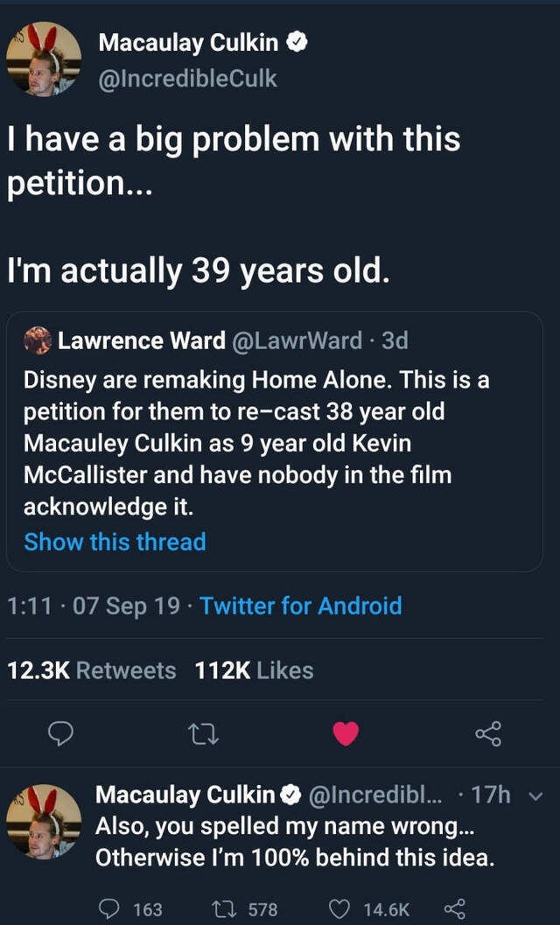Open the reply tweet's options chevron
Screen dimensions: 560x925
click(538, 795)
